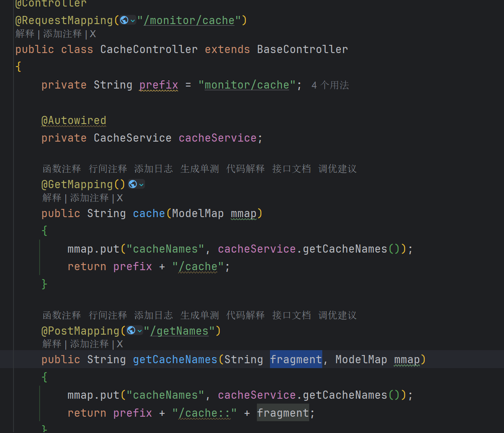Click 添加日志 above the @GetMapping annotation
The height and width of the screenshot is (433, 504).
pyautogui.click(x=154, y=169)
